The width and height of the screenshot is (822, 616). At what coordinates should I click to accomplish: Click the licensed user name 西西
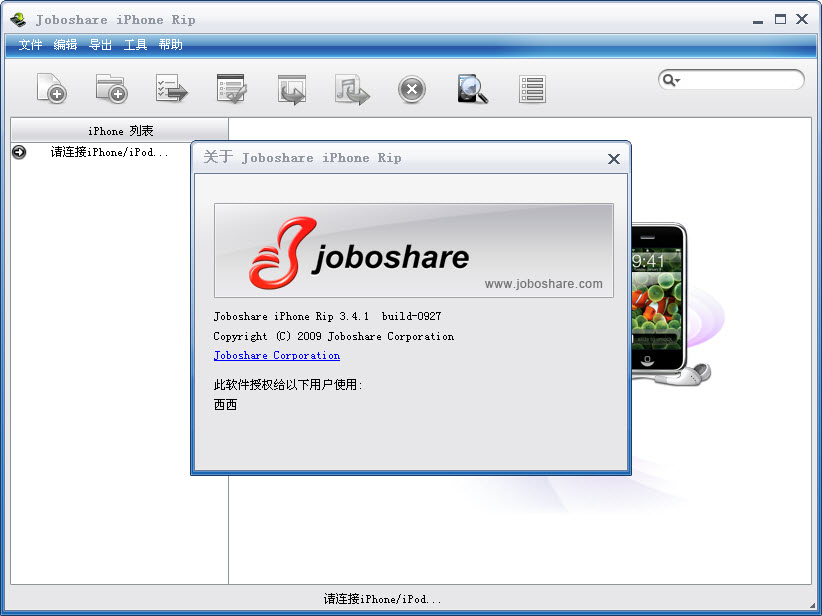[225, 405]
